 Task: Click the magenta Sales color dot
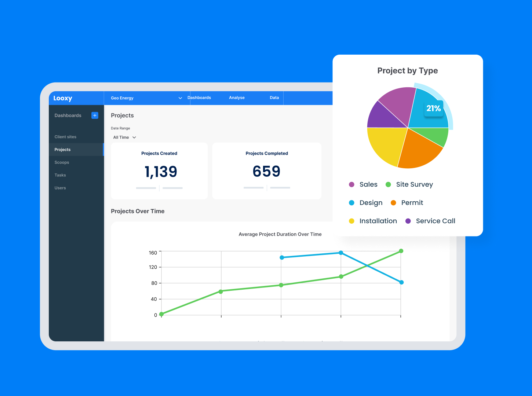click(351, 184)
